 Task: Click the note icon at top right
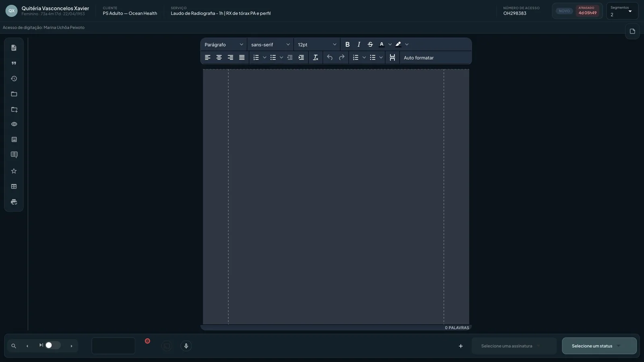tap(632, 31)
